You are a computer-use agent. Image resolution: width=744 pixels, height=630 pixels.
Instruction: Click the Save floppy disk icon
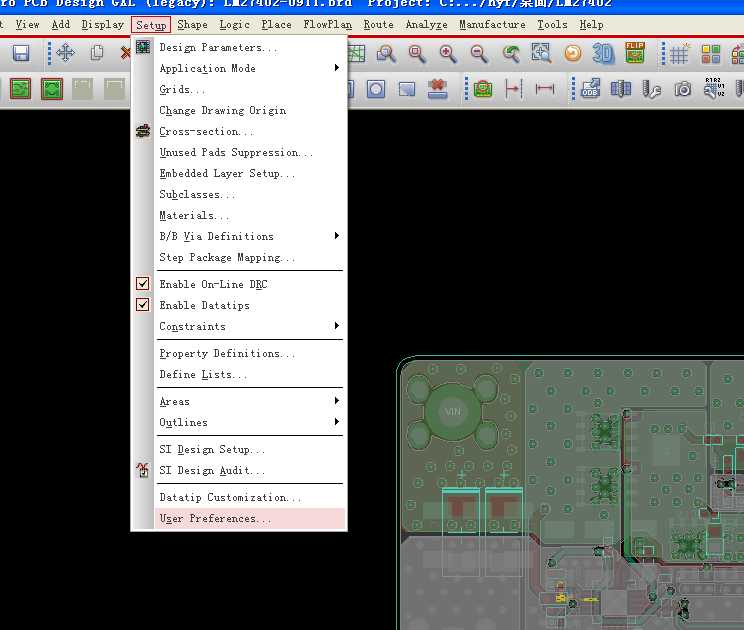click(x=21, y=53)
